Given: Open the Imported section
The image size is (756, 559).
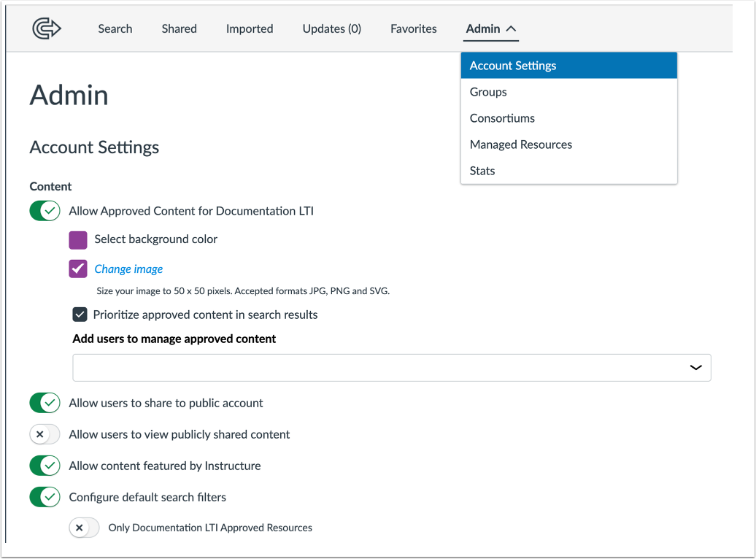Looking at the screenshot, I should [250, 28].
